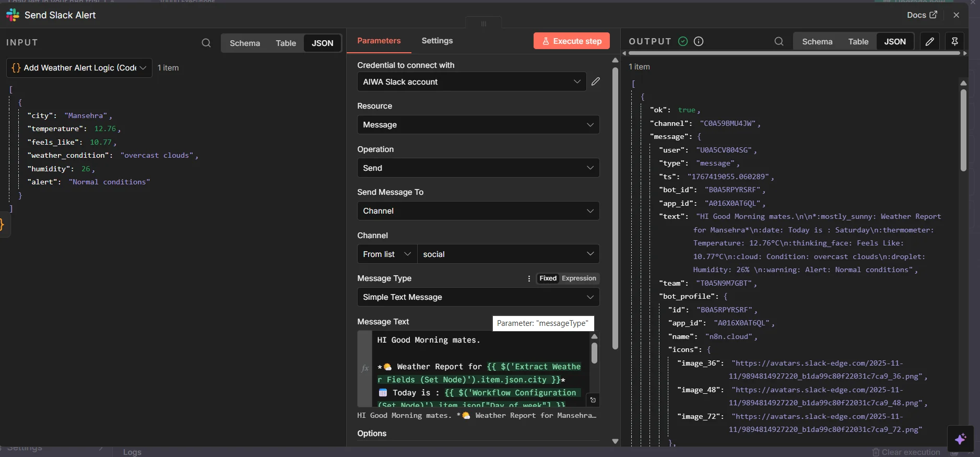
Task: Click the output ts value 1767419055.060289
Action: (x=728, y=177)
